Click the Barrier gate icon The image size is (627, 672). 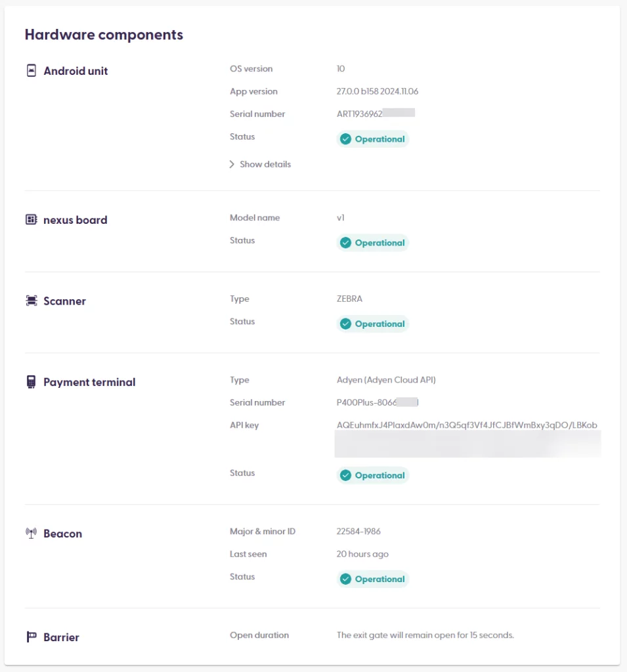31,637
